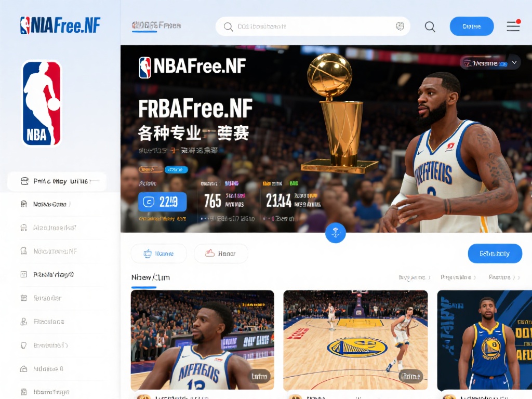Image resolution: width=532 pixels, height=399 pixels.
Task: Click the emoji icon inside the search field
Action: [x=400, y=26]
